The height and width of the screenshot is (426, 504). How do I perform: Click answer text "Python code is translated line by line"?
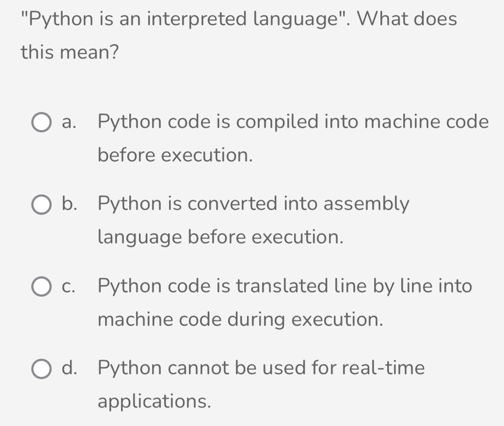click(285, 286)
